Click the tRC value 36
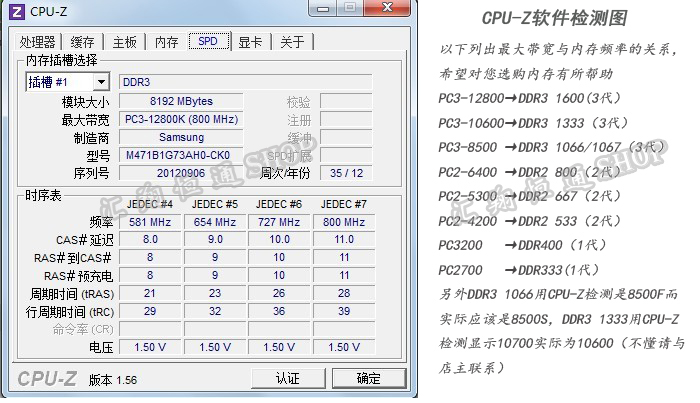Screen dimensions: 700x403 [x=279, y=311]
